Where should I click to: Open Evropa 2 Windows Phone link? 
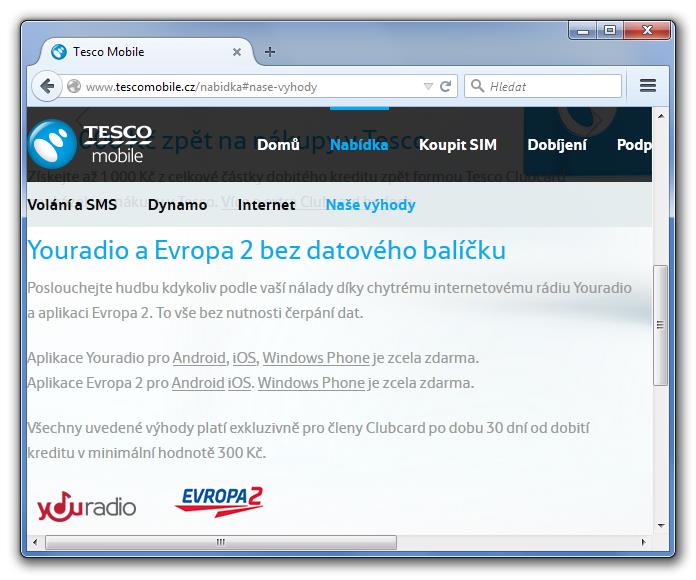click(311, 383)
